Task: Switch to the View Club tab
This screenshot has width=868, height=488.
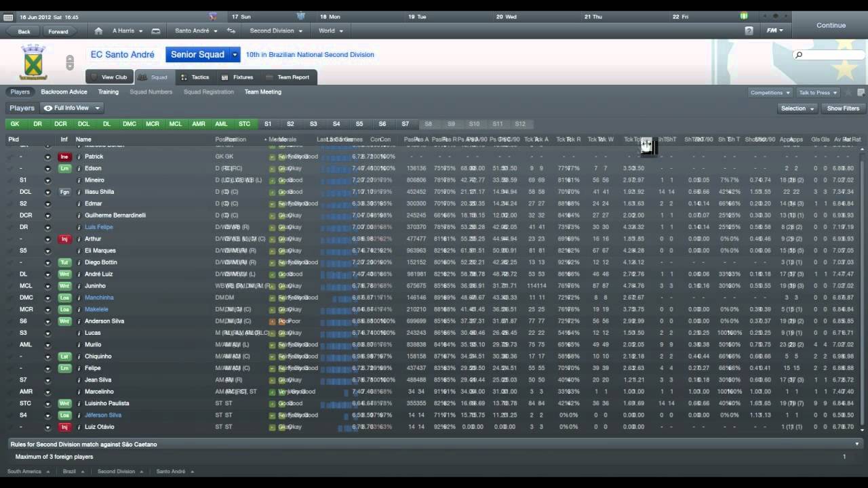Action: (108, 77)
